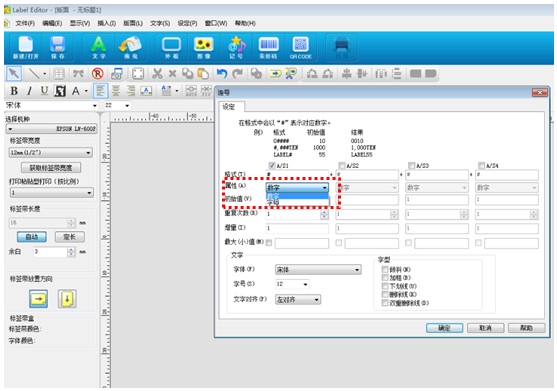
Task: Click the scissors cut icon
Action: [157, 74]
